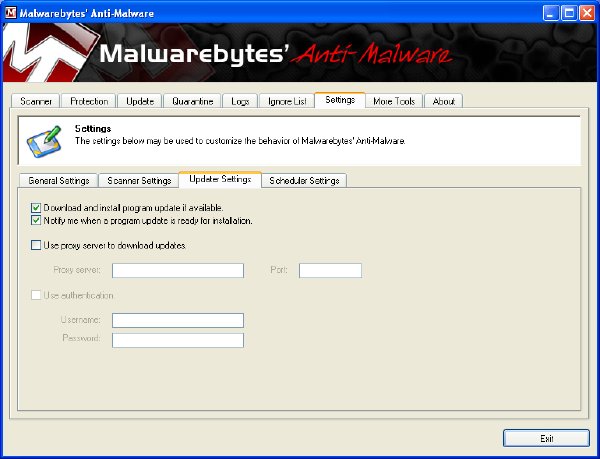600x459 pixels.
Task: Minimize the Anti-Malware window
Action: click(x=551, y=13)
